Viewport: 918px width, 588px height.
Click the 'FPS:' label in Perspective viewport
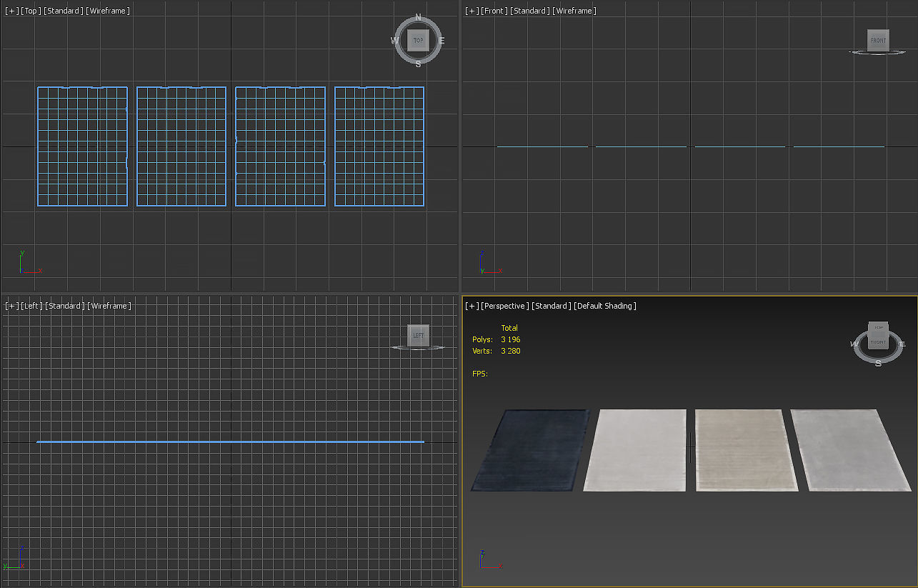tap(479, 374)
